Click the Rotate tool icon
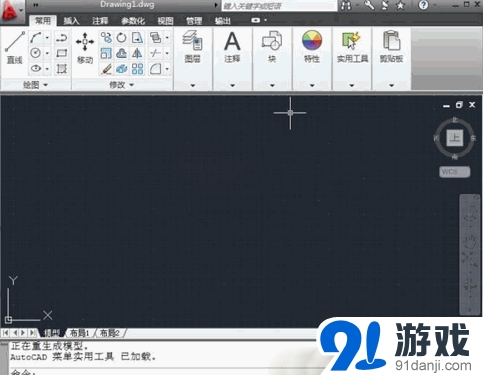This screenshot has height=375, width=483. (121, 37)
